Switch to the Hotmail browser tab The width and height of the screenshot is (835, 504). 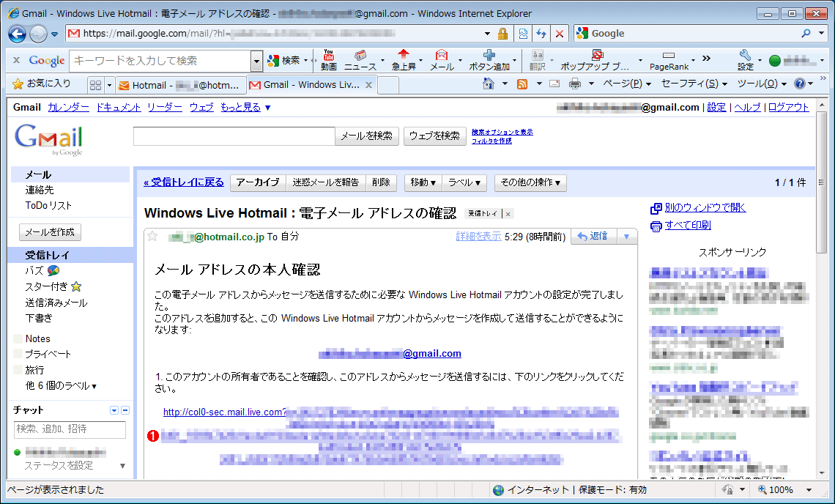[x=180, y=85]
